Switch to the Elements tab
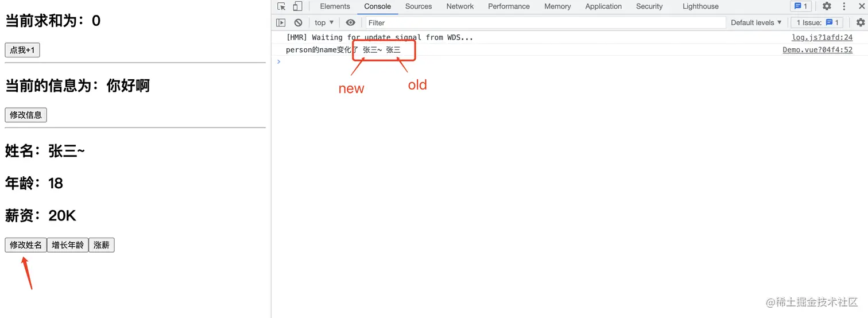868x318 pixels. coord(335,6)
